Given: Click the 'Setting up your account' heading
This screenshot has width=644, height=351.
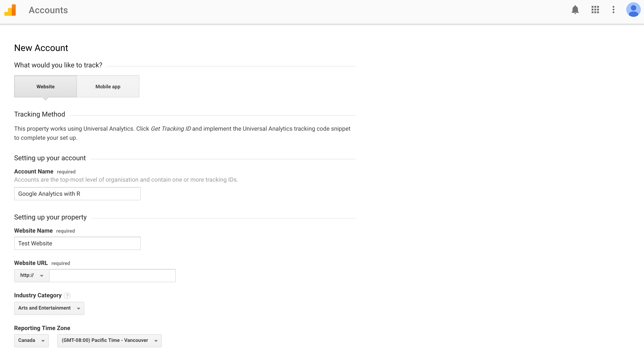Looking at the screenshot, I should [50, 158].
